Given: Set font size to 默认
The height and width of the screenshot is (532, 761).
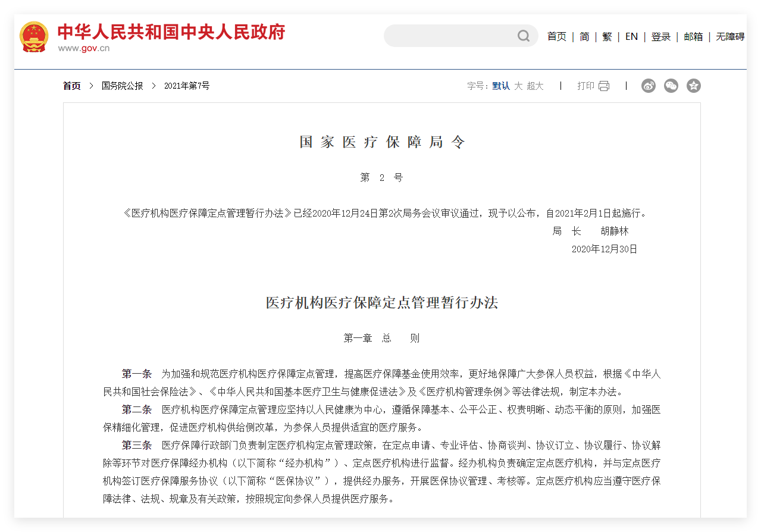Looking at the screenshot, I should 501,86.
